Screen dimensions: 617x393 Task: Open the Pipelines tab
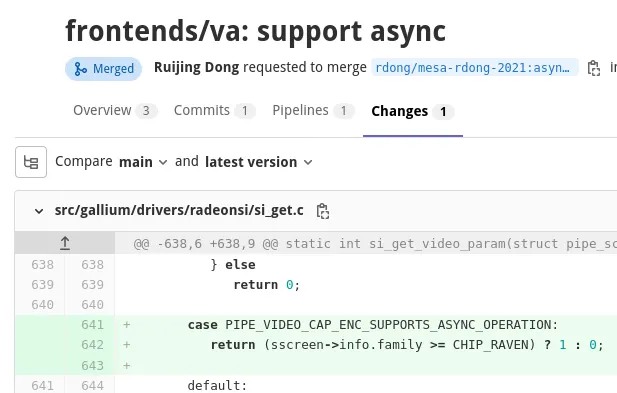click(x=313, y=111)
